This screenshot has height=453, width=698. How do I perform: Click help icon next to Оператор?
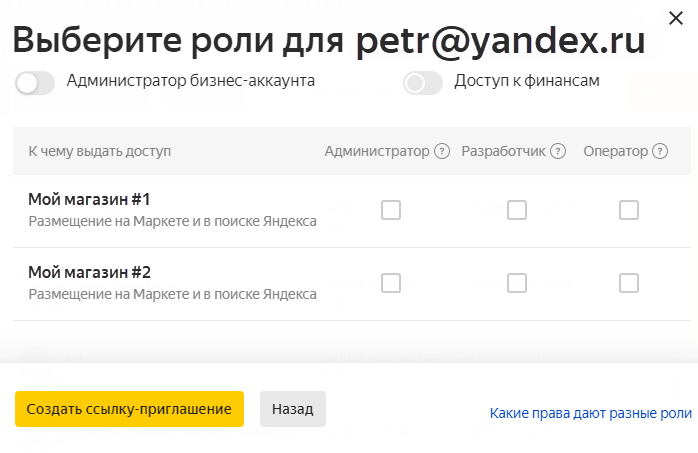click(x=660, y=152)
